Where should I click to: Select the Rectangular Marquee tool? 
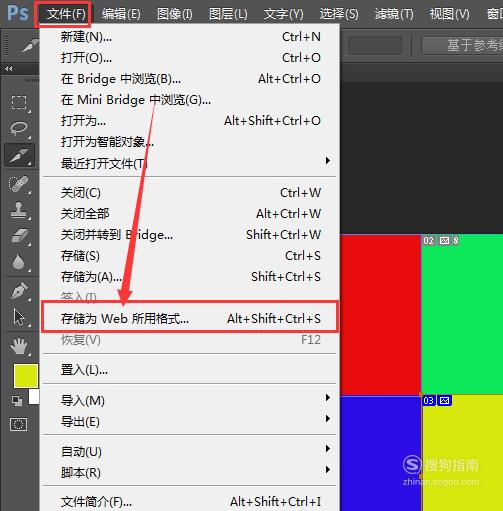coord(19,103)
